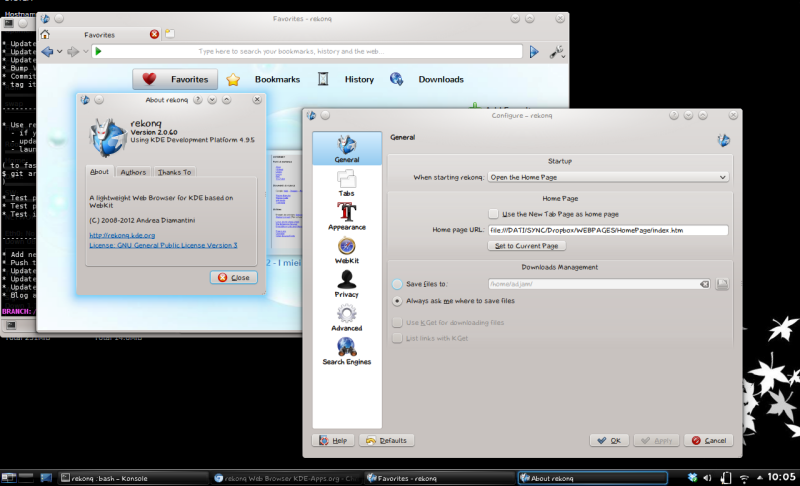Clear the Save files to path field
This screenshot has width=800, height=486.
(x=704, y=284)
